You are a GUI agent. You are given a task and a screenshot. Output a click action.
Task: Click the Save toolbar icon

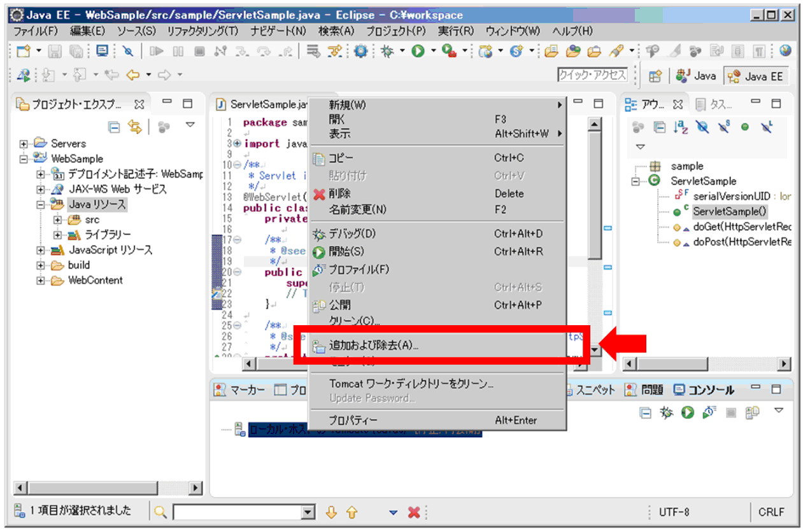(55, 52)
